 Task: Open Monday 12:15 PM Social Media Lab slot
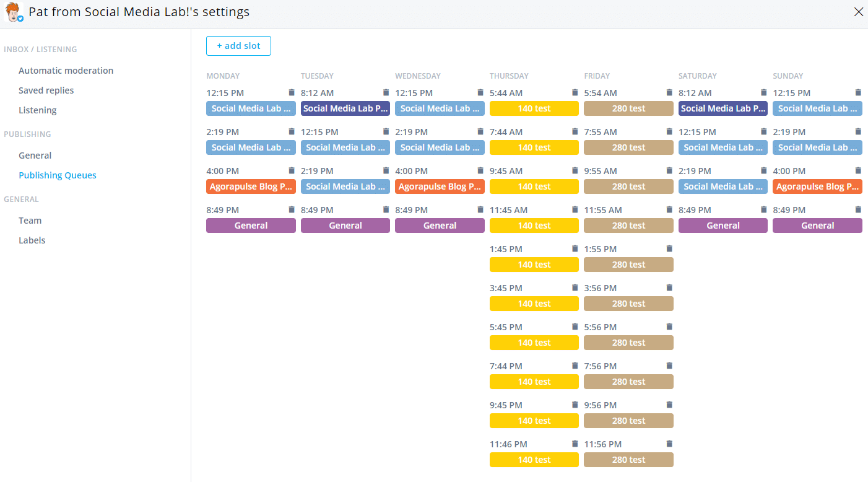pyautogui.click(x=251, y=108)
